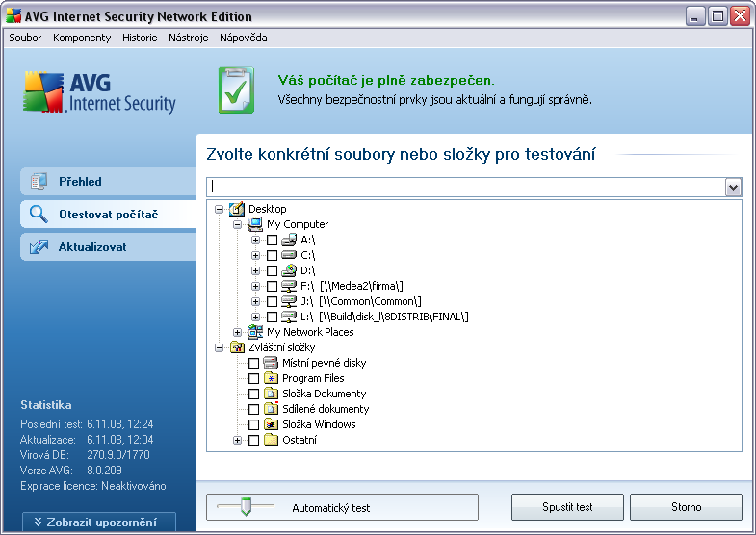Click the Zvláštní složky folder icon
The width and height of the screenshot is (756, 535).
237,347
